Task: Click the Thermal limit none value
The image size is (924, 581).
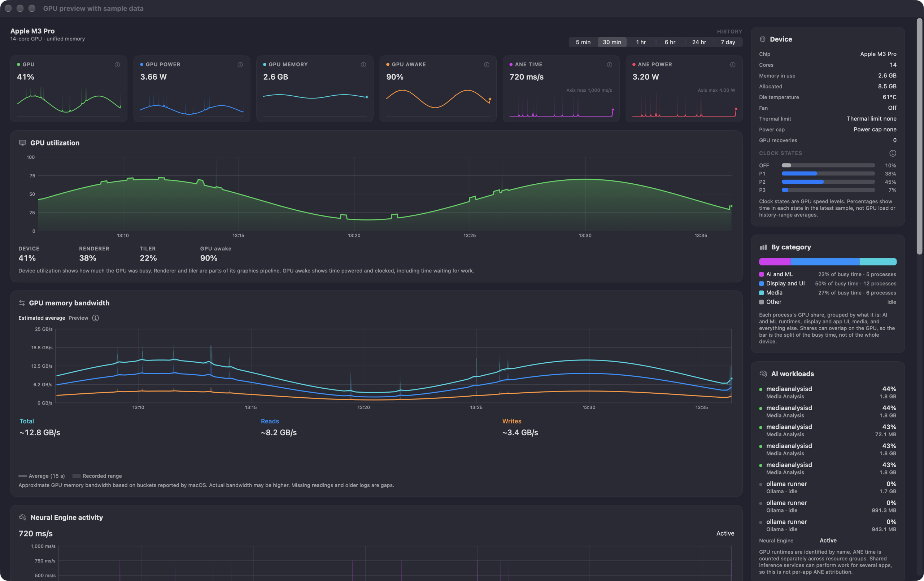Action: click(871, 119)
